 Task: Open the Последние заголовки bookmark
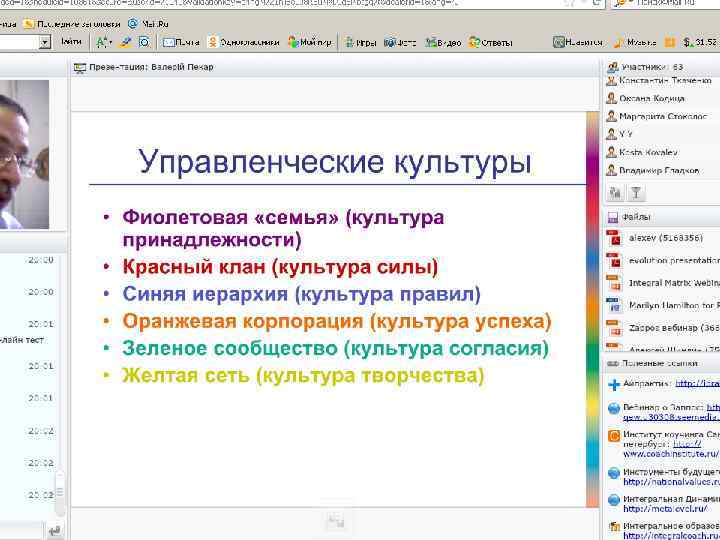(x=72, y=24)
